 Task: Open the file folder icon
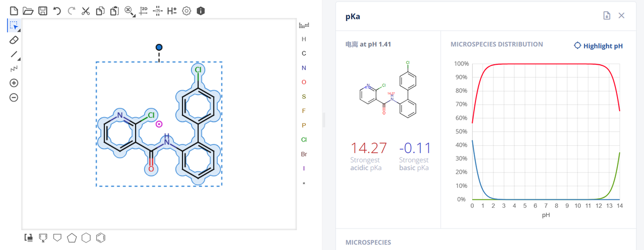pyautogui.click(x=28, y=11)
